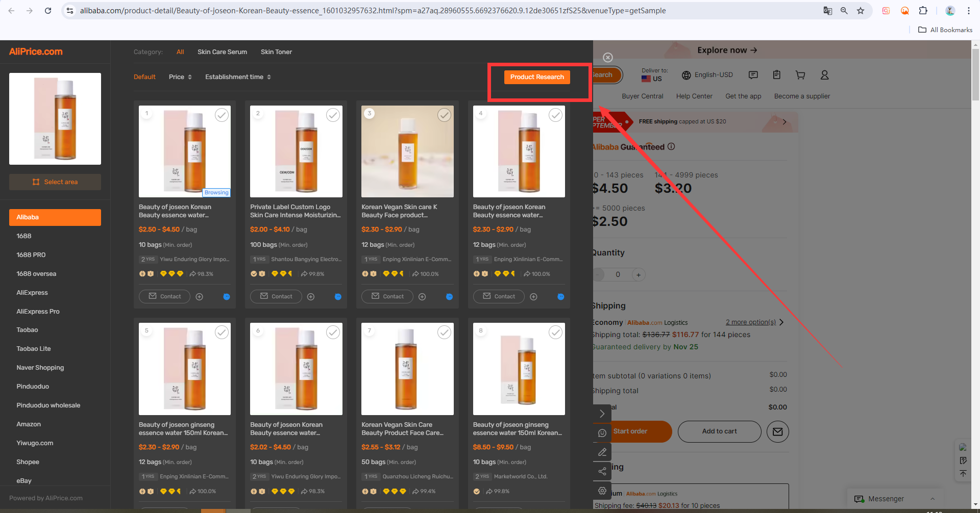Click Add to cart button
The image size is (980, 513).
[719, 431]
